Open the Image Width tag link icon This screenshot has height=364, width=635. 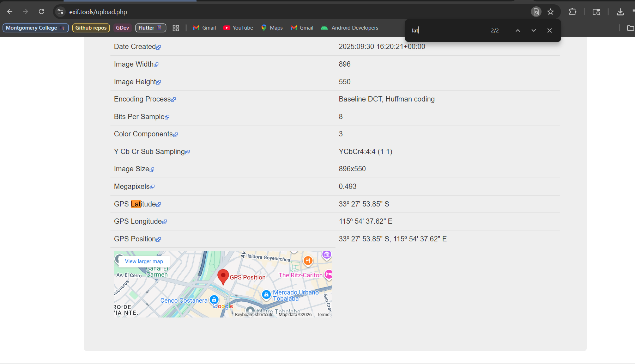click(156, 65)
